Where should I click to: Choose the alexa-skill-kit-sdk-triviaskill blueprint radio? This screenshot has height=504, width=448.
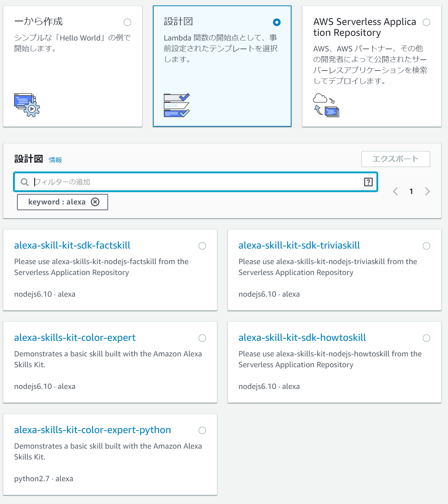(426, 246)
